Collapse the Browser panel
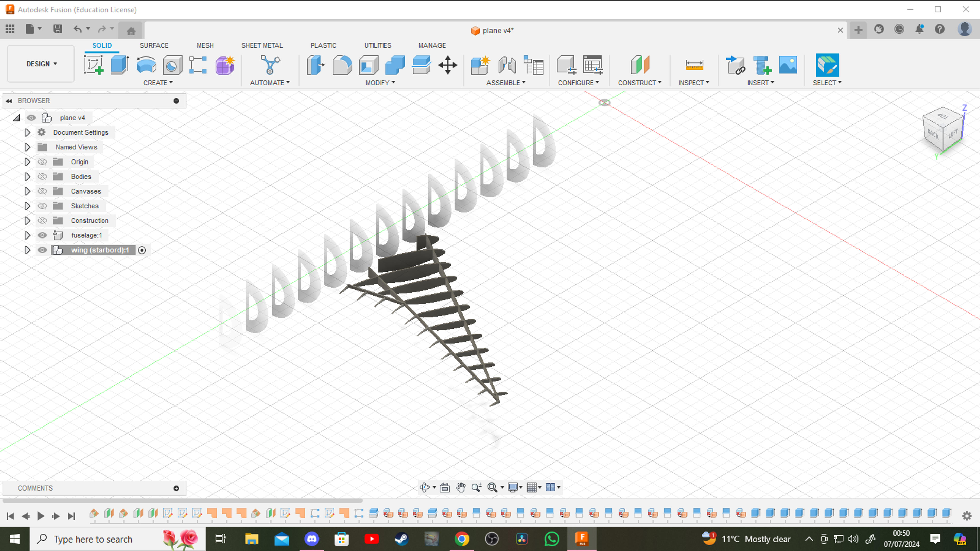980x551 pixels. coord(9,101)
